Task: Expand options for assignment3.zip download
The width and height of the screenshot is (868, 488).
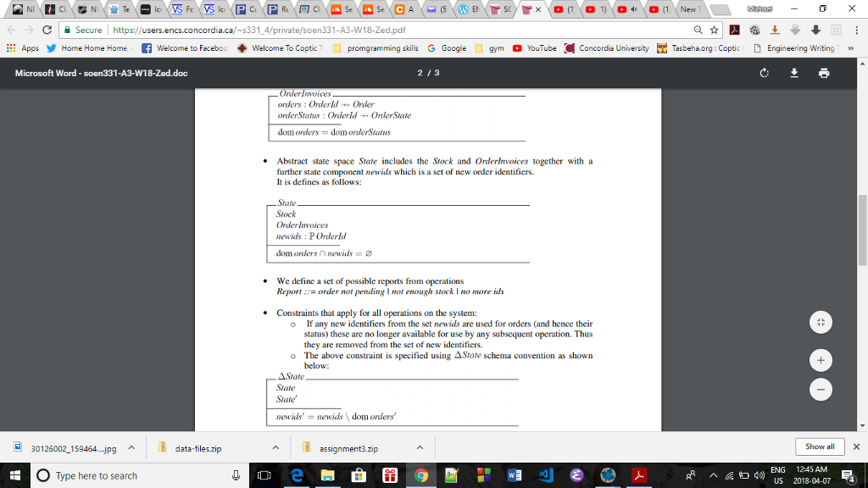Action: (x=419, y=446)
